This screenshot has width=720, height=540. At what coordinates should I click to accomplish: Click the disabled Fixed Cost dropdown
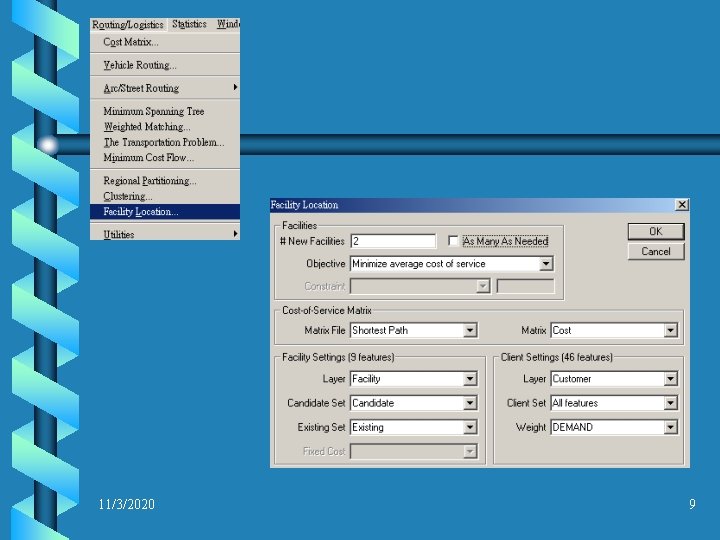[x=414, y=452]
